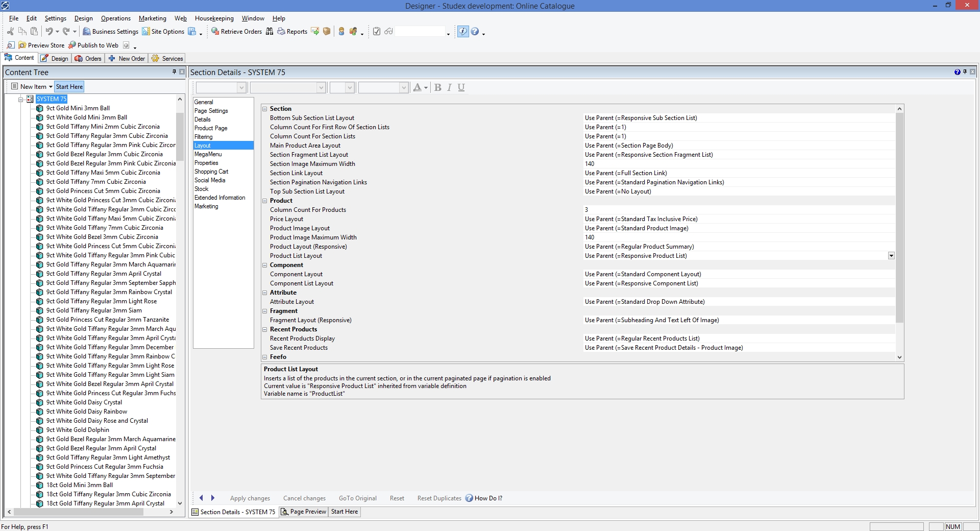980x531 pixels.
Task: Switch to the Page Preview tab
Action: (x=304, y=512)
